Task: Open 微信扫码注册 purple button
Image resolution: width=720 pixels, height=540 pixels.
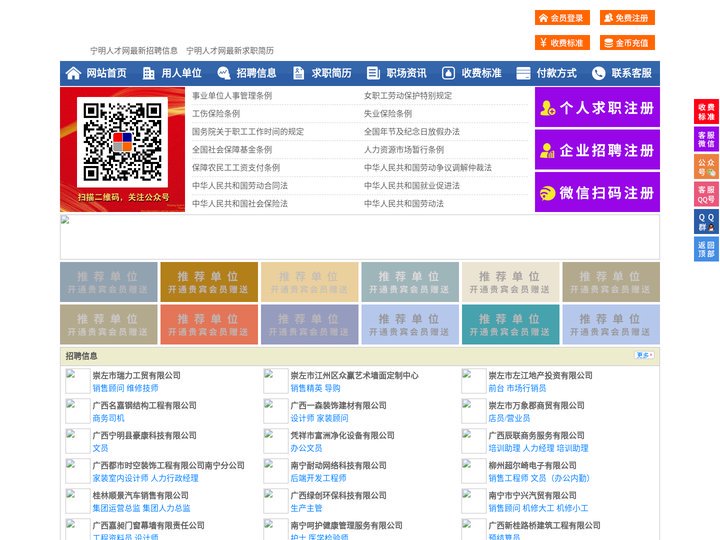Action: [597, 192]
